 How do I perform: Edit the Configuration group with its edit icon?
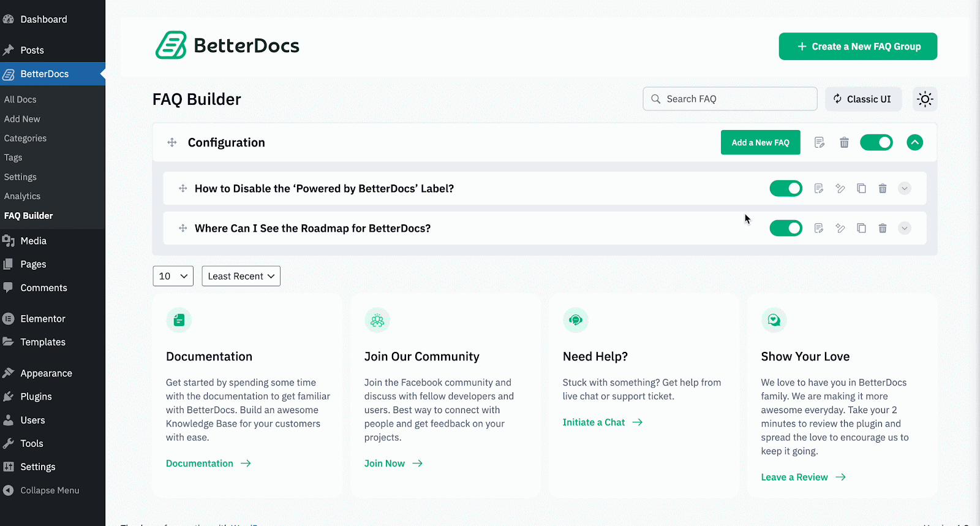(x=820, y=142)
